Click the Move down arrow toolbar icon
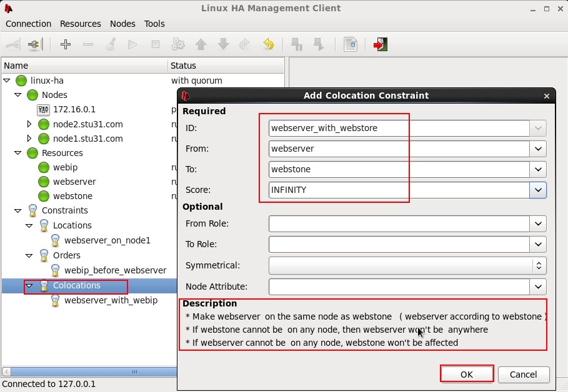The width and height of the screenshot is (568, 392). [x=224, y=44]
